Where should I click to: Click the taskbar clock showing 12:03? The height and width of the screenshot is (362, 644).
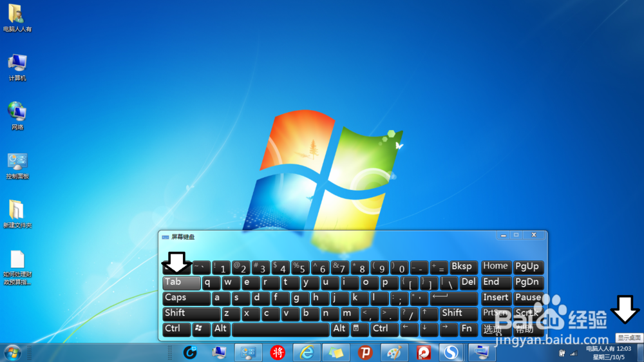(x=609, y=353)
